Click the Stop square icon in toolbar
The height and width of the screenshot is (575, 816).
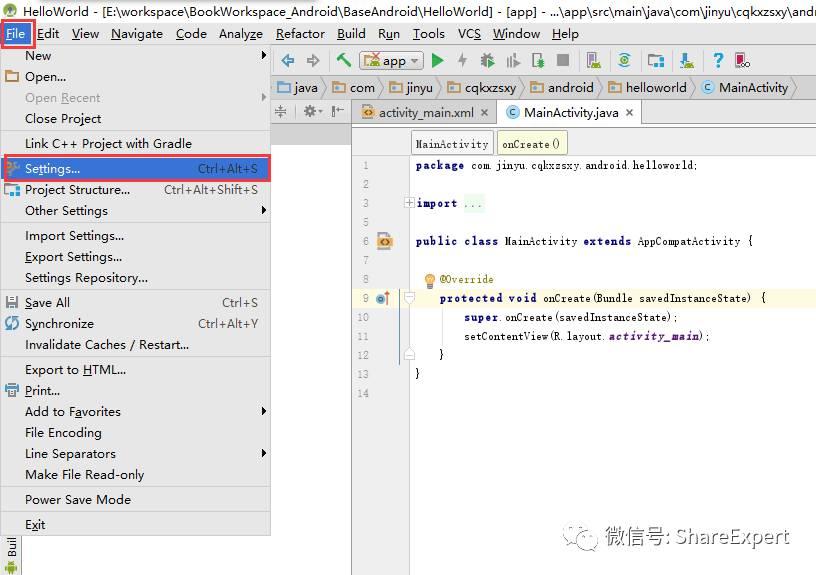coord(563,61)
